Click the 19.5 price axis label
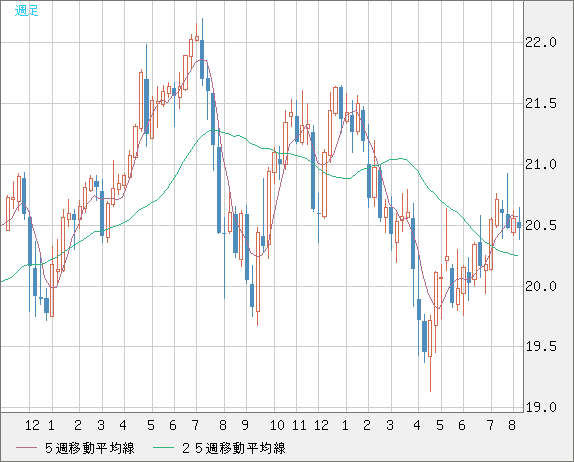 point(541,346)
